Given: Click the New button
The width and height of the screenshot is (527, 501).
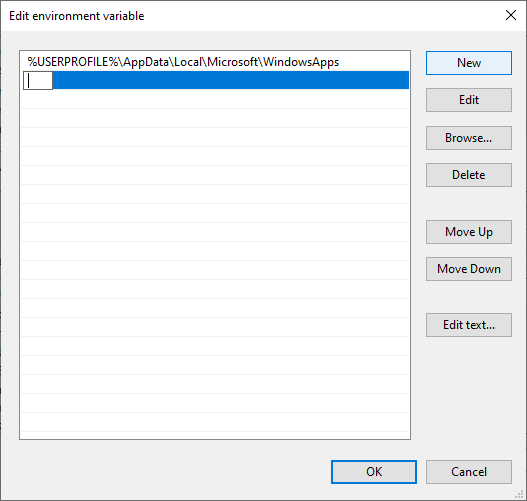Looking at the screenshot, I should click(x=469, y=63).
